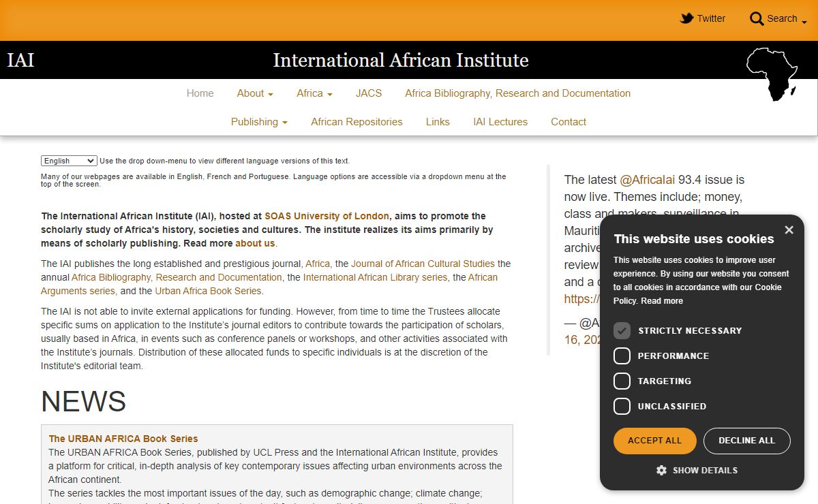Open the Twitter text link in top bar
Viewport: 818px width, 504px height.
(x=711, y=18)
